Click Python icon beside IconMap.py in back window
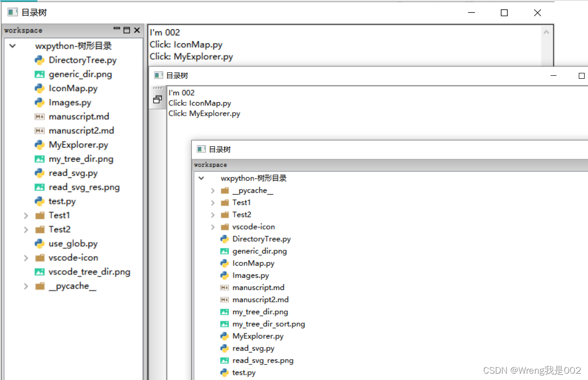588x380 pixels. point(40,88)
